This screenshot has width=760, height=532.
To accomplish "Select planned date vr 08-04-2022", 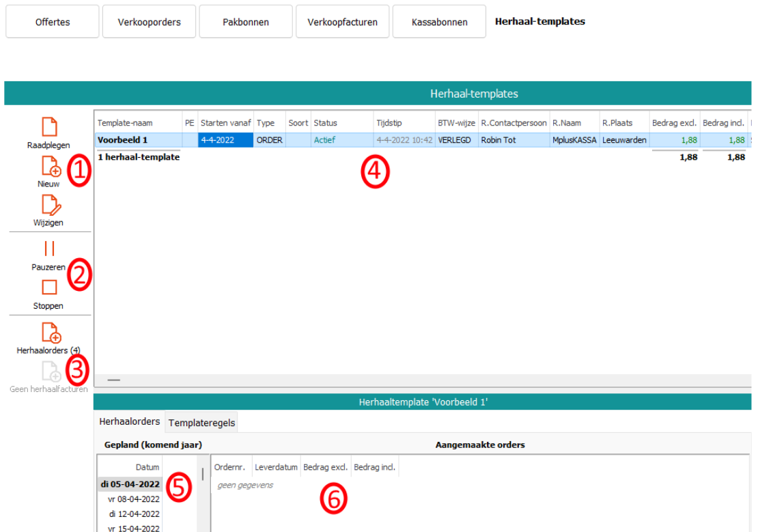I will point(133,499).
